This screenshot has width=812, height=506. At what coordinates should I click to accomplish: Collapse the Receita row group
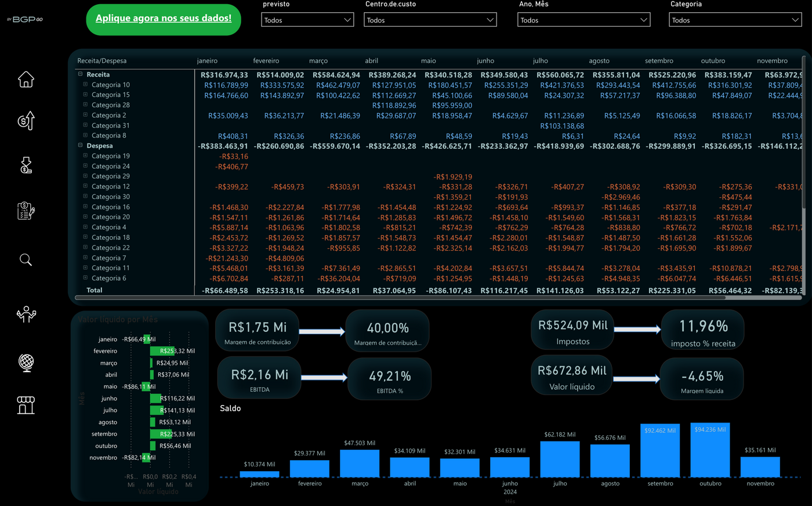coord(81,74)
